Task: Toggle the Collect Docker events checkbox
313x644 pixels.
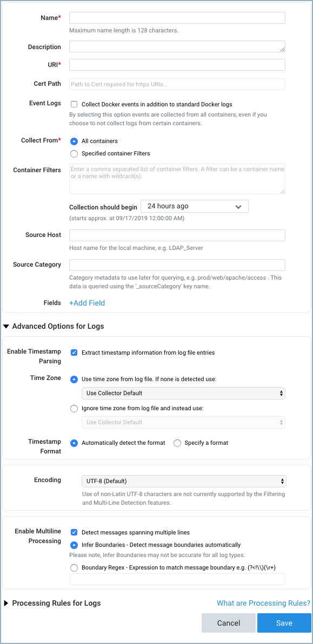Action: (x=74, y=104)
